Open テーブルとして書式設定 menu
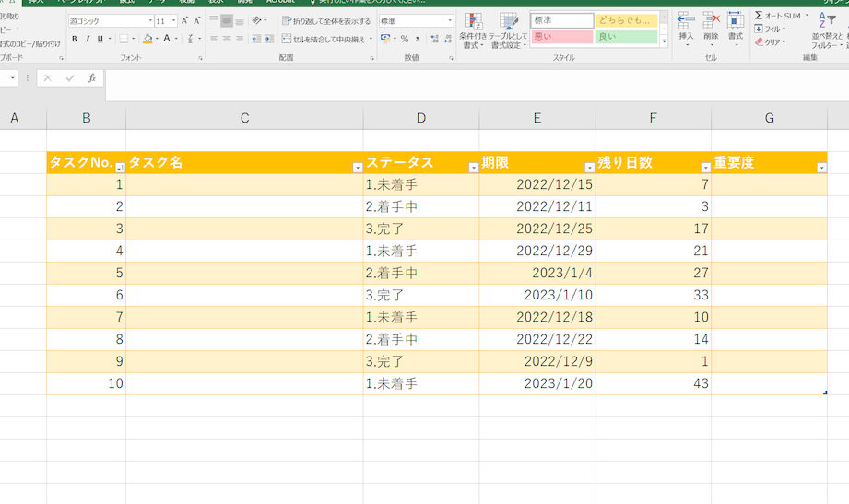The width and height of the screenshot is (849, 504). click(x=509, y=30)
